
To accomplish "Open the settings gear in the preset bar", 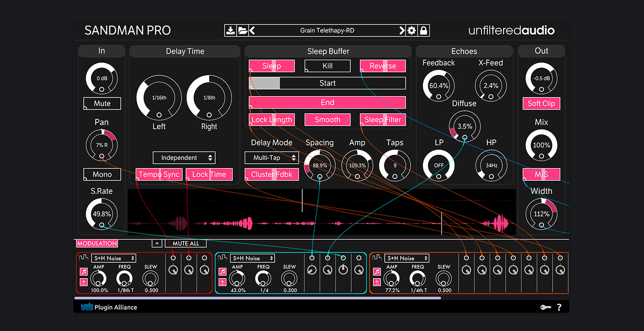I will tap(411, 30).
